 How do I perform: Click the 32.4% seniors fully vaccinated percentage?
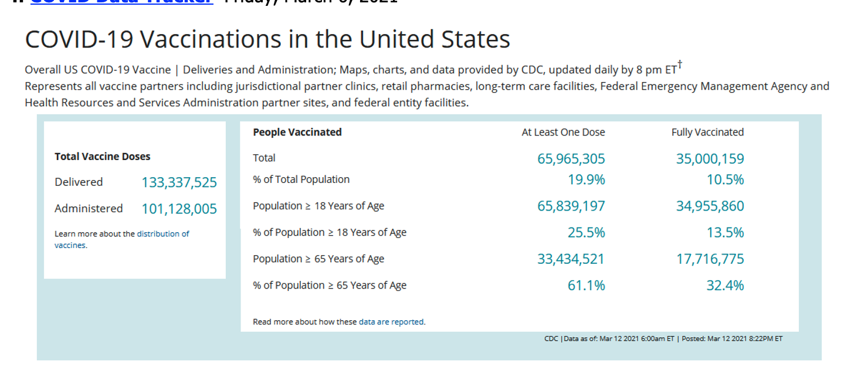[x=725, y=286]
